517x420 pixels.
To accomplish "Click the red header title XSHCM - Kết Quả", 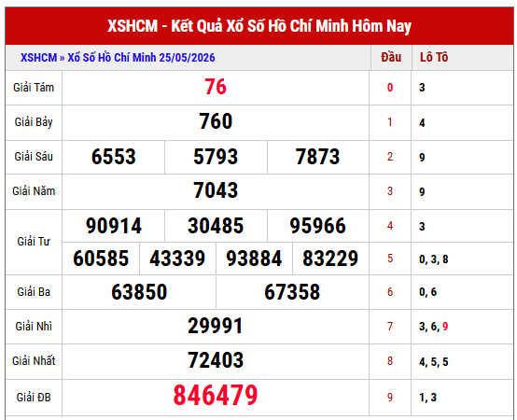I will click(x=259, y=26).
